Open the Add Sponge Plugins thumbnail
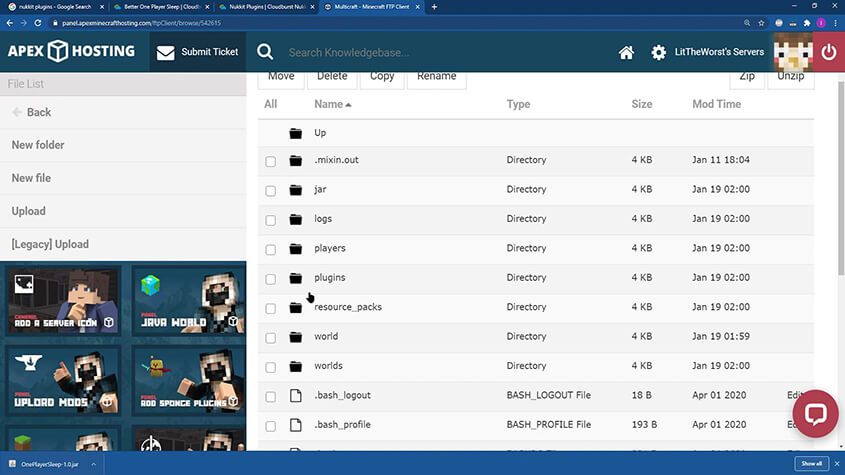845x475 pixels. [189, 381]
